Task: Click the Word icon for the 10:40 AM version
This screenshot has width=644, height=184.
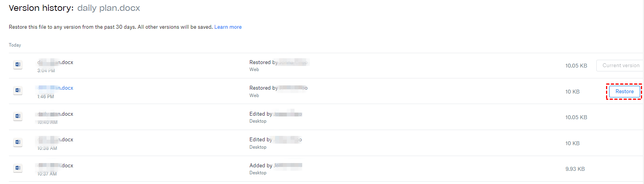Action: pos(17,116)
